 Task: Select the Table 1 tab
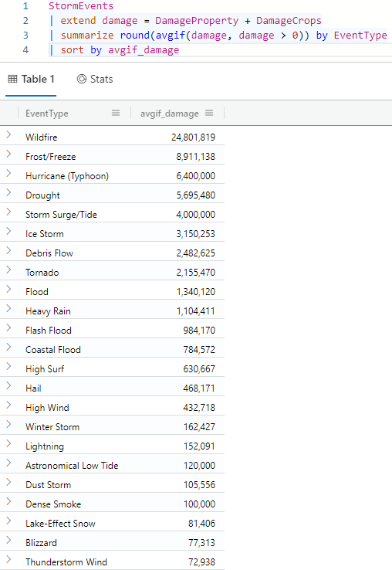click(x=31, y=79)
